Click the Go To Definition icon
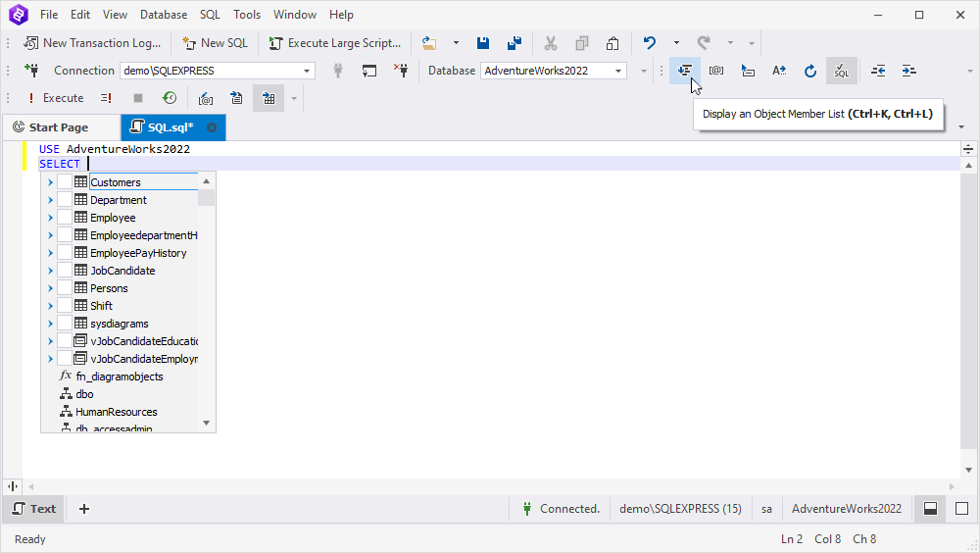 pos(748,71)
